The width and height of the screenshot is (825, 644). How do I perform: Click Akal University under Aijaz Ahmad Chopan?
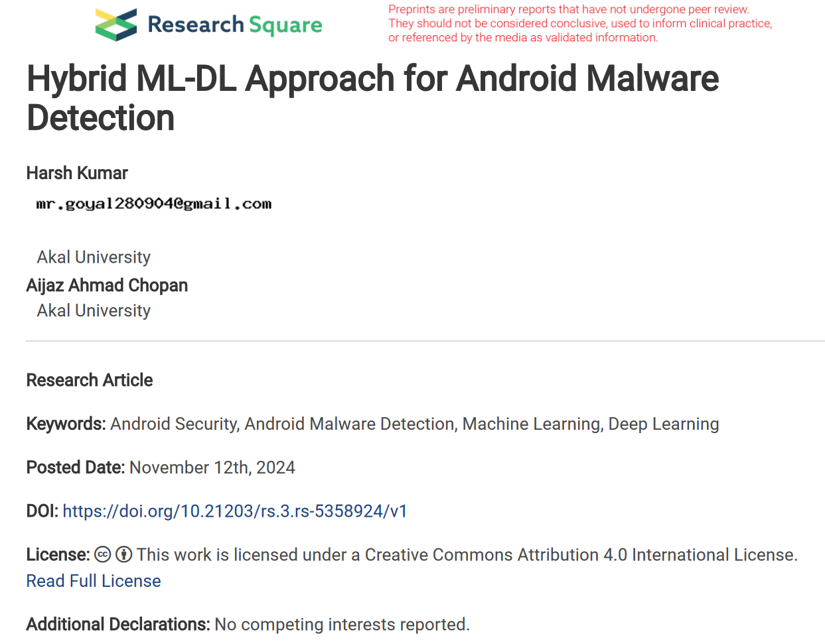click(x=94, y=310)
